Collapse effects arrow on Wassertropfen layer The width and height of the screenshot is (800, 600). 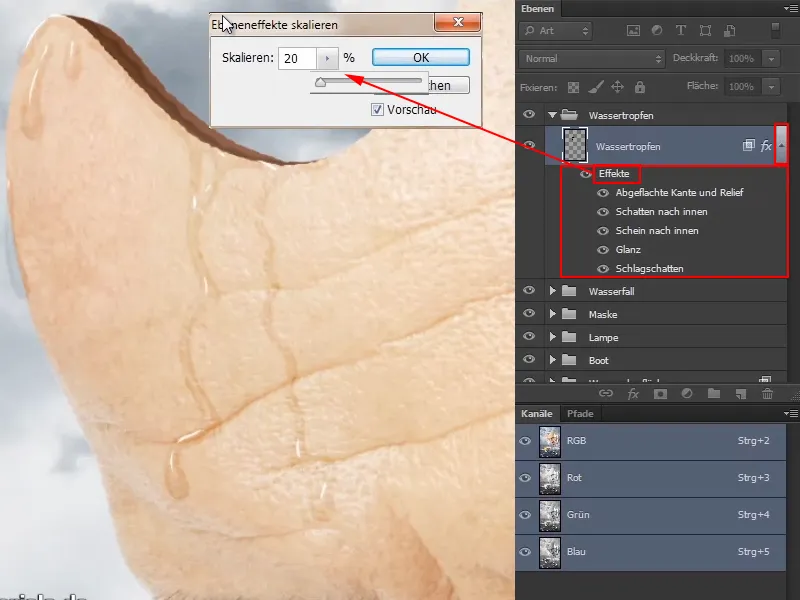pos(781,145)
